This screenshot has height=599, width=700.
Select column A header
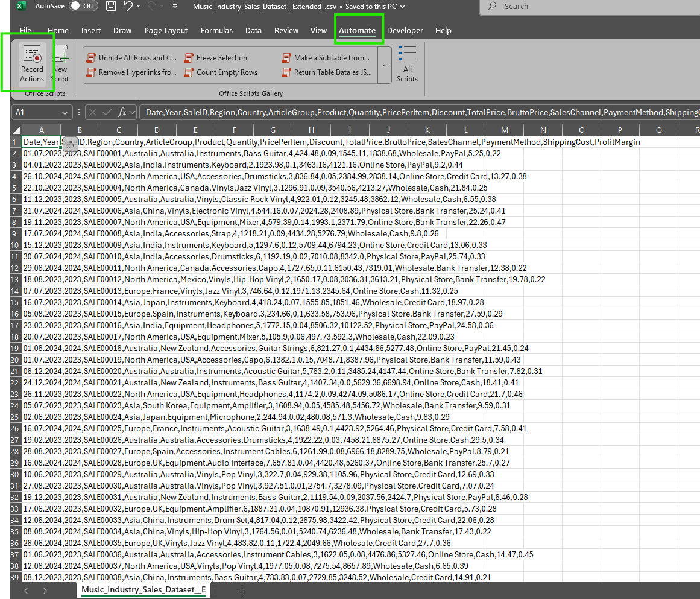pos(41,130)
